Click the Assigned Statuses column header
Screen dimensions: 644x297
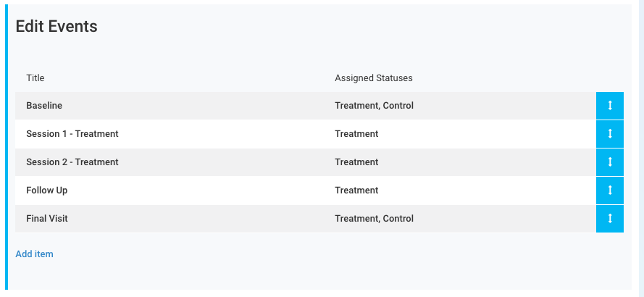pos(373,78)
